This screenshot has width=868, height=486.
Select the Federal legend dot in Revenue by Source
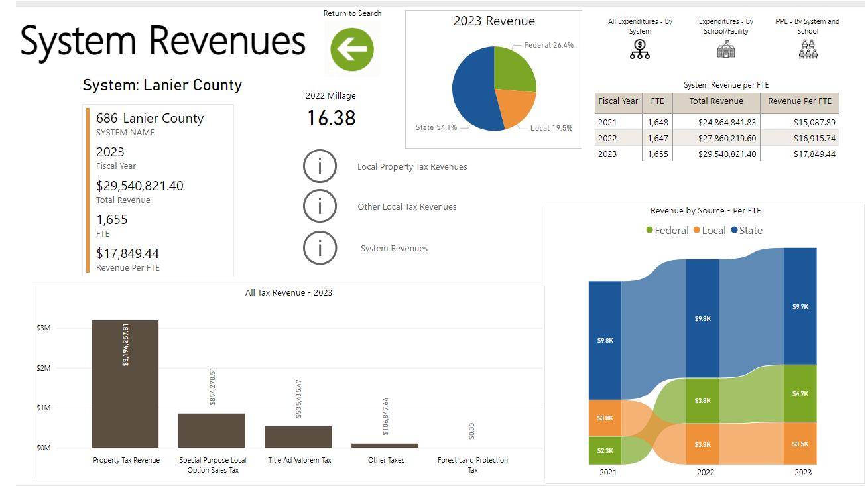pyautogui.click(x=649, y=231)
